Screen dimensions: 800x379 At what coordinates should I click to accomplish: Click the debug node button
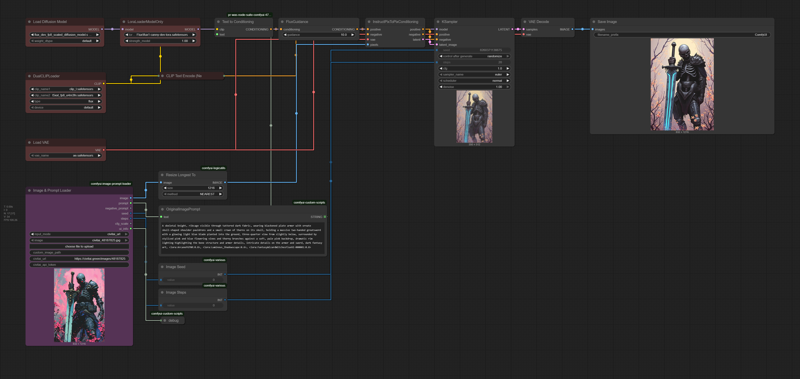coord(172,320)
